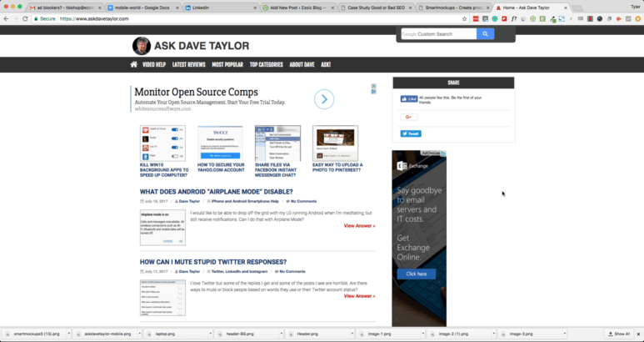Open dropdown arrow for header-BG.png download

click(x=282, y=334)
